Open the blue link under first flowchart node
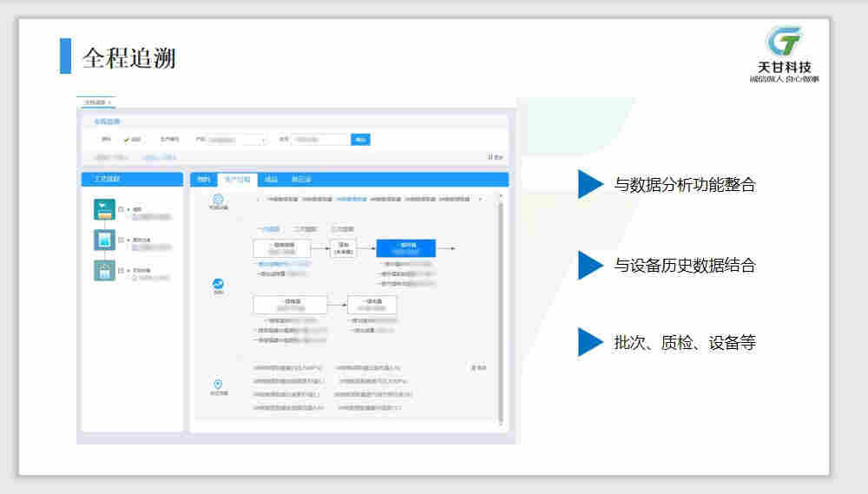 coord(284,264)
